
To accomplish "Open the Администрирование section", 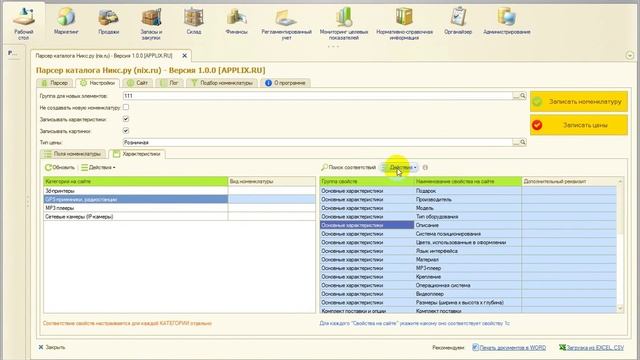I will (x=507, y=21).
